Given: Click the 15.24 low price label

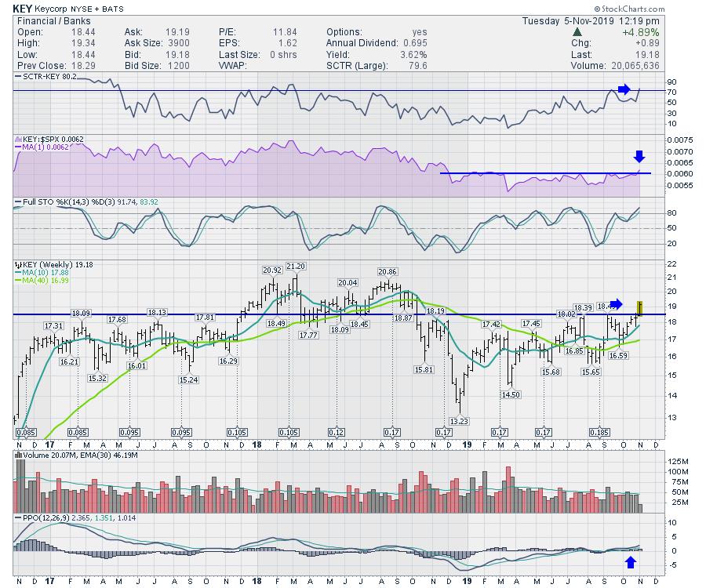Looking at the screenshot, I should point(188,379).
